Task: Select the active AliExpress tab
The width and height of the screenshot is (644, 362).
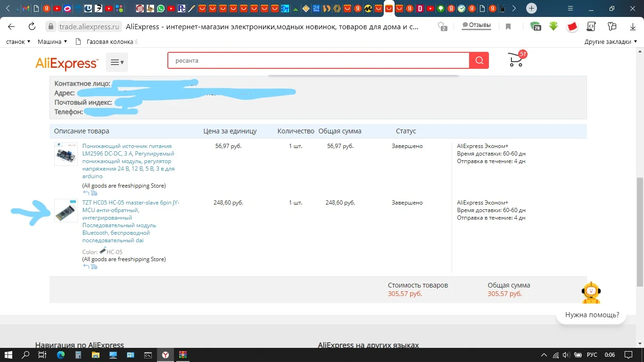Action: pos(389,8)
